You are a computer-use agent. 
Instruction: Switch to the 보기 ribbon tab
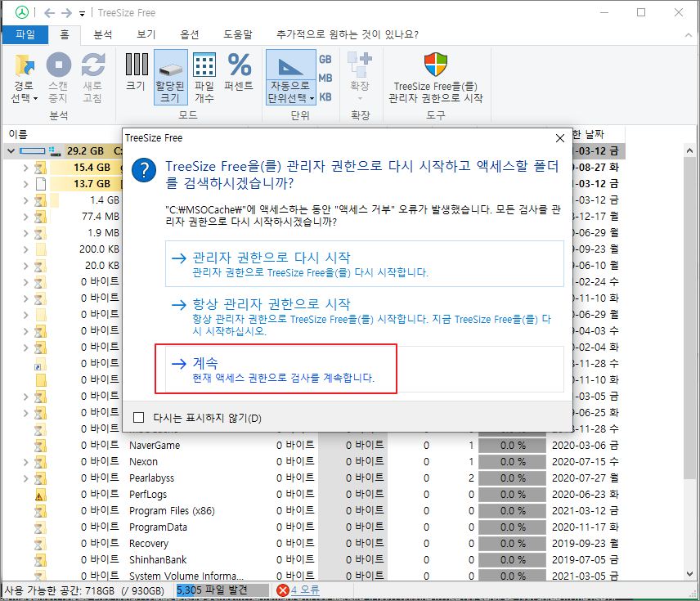click(146, 34)
